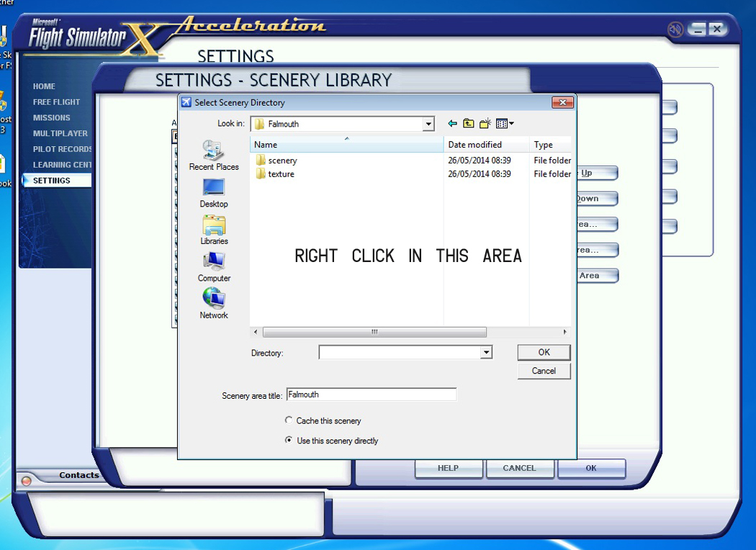Sort by Type column header
This screenshot has width=756, height=550.
pyautogui.click(x=551, y=145)
